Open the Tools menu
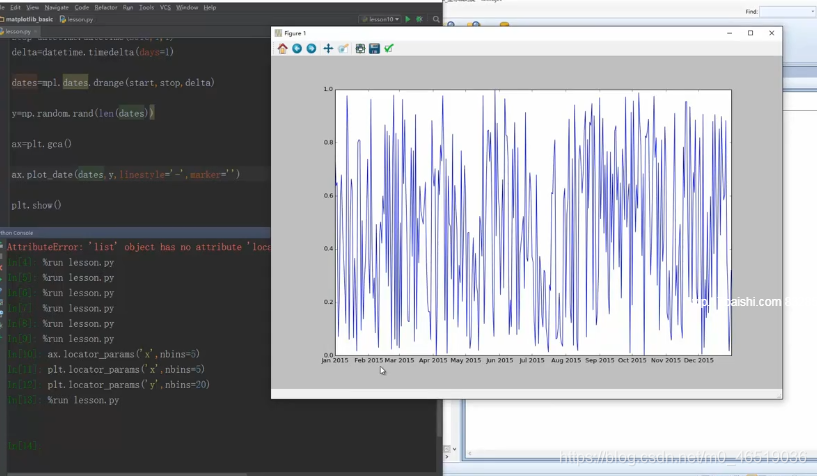 click(x=146, y=7)
